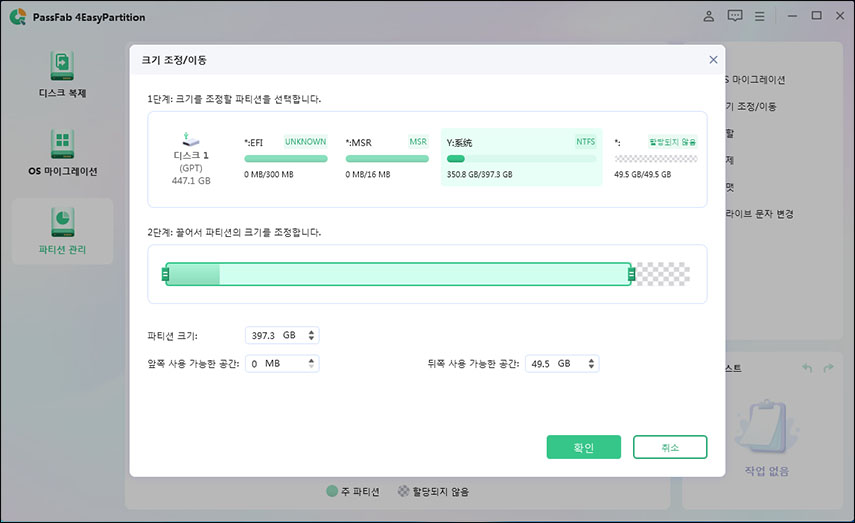The width and height of the screenshot is (855, 523).
Task: Click the used space portion of partition bar
Action: [194, 274]
